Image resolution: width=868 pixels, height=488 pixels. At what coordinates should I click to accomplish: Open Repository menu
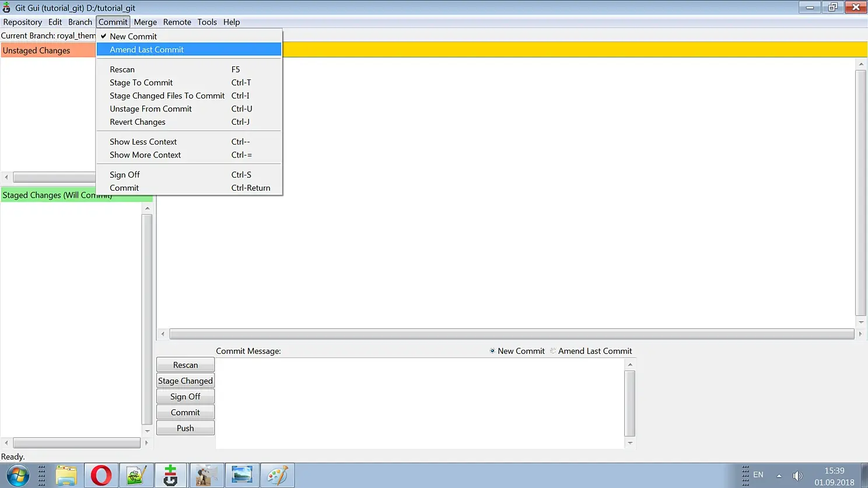(23, 22)
